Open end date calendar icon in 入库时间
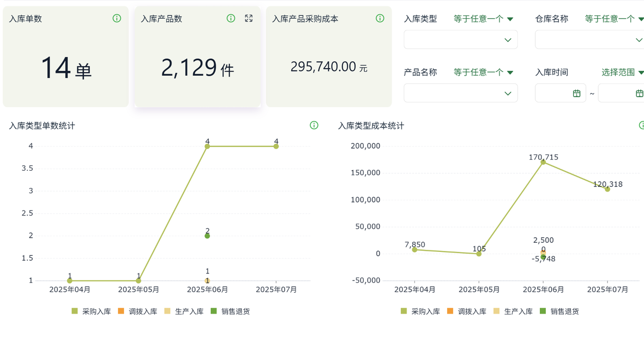 [639, 93]
